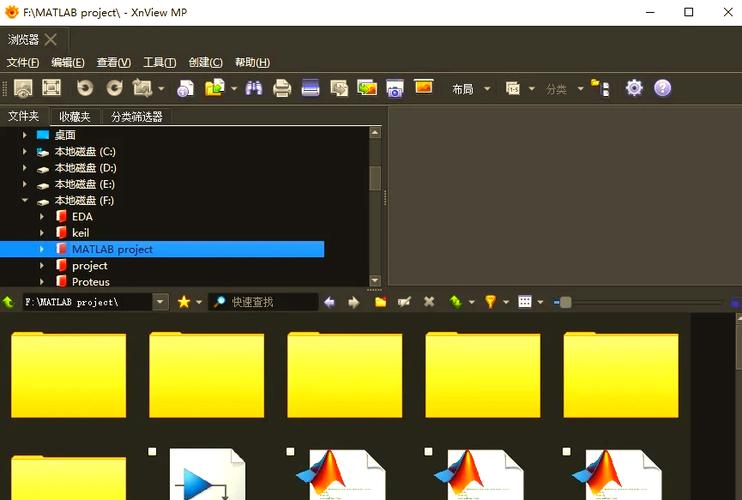Click the 快速查找 search box

pyautogui.click(x=263, y=302)
